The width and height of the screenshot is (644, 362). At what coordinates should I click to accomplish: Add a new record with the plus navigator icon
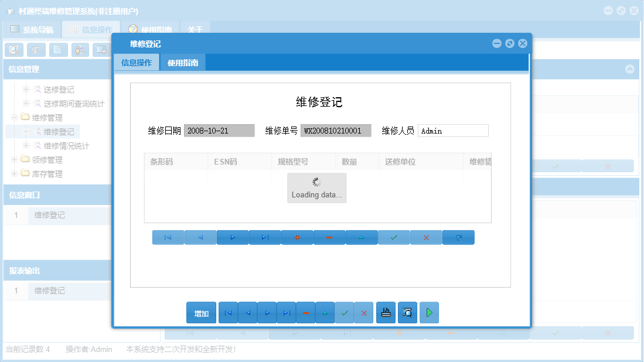click(x=297, y=237)
